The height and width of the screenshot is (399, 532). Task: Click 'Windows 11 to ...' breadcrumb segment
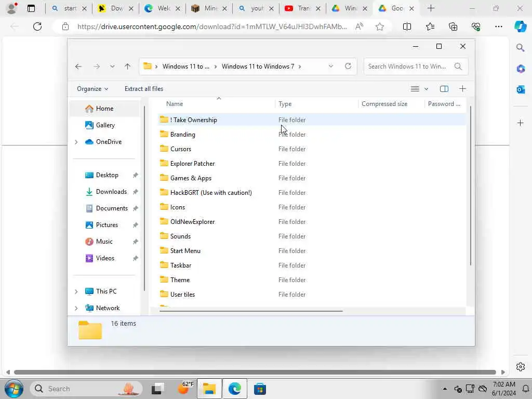coord(185,66)
